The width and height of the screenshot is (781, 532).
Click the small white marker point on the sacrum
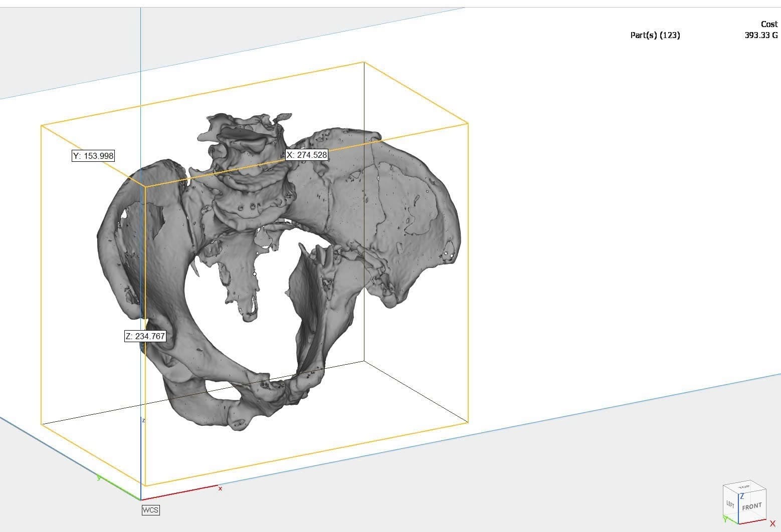click(x=255, y=274)
